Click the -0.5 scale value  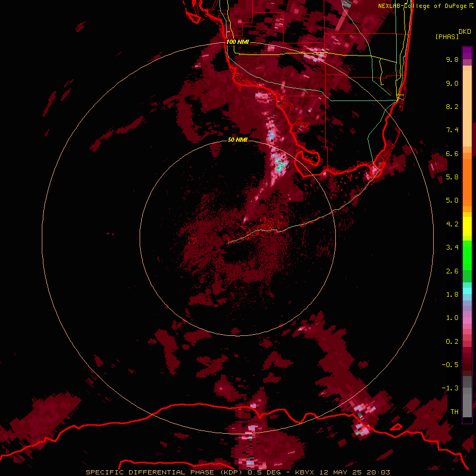tap(450, 365)
